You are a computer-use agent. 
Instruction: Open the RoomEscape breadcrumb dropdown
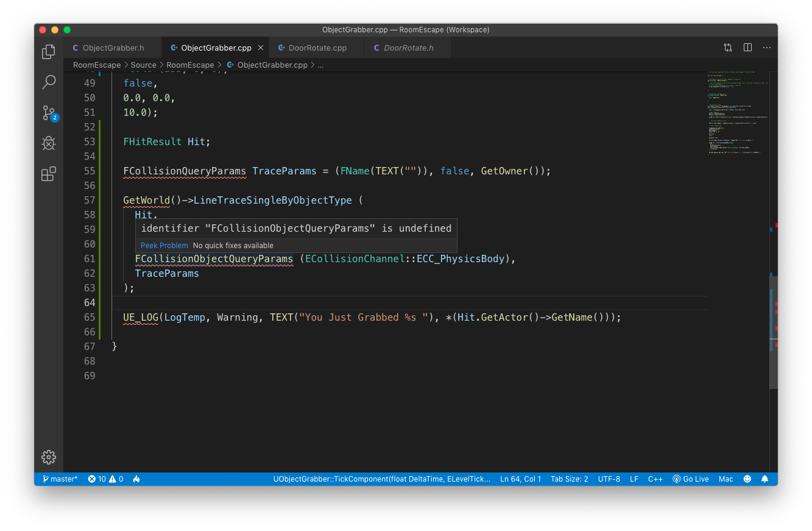click(x=96, y=65)
